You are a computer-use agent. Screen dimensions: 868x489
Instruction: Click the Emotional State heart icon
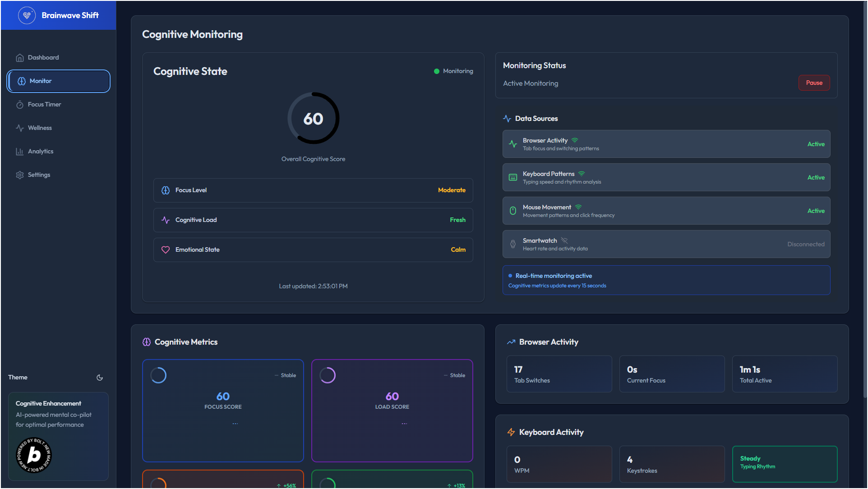pyautogui.click(x=166, y=250)
